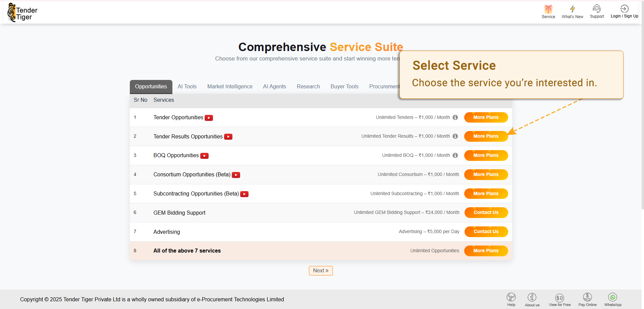Click the Pay Online footer icon
Screen dimensions: 644x309
[587, 297]
